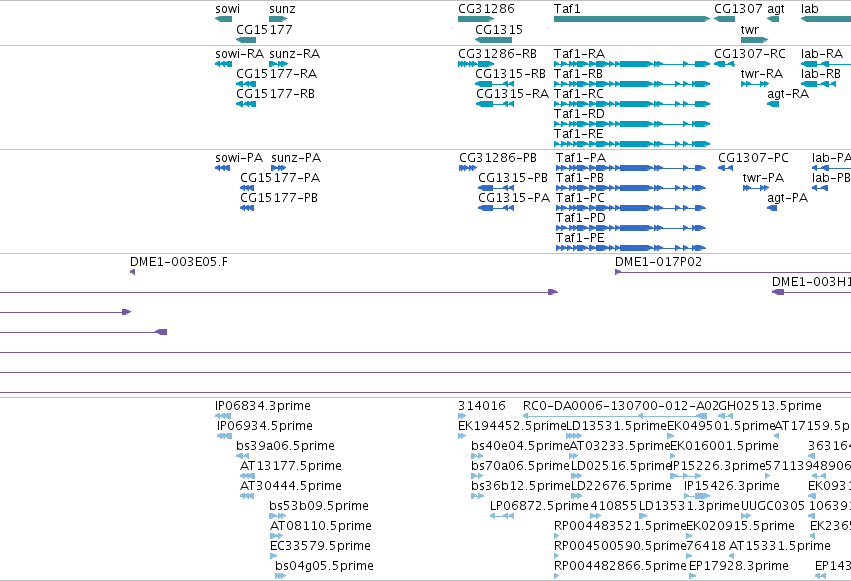The width and height of the screenshot is (851, 581).
Task: Click the lab gene label
Action: tap(809, 9)
